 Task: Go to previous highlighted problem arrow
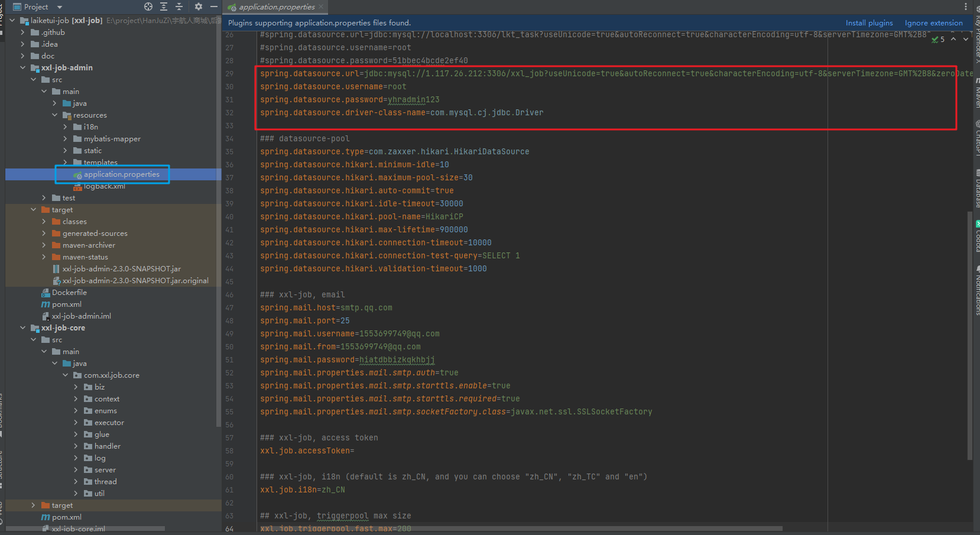(953, 39)
